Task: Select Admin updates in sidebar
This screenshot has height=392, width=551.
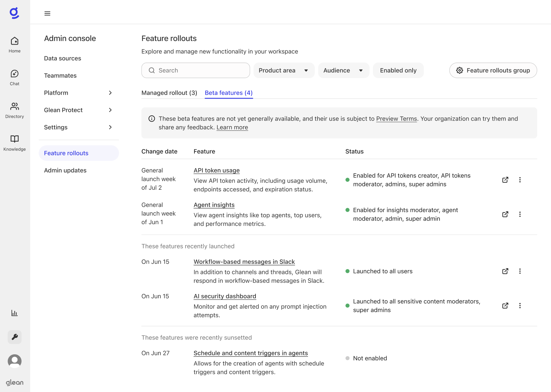Action: [65, 170]
